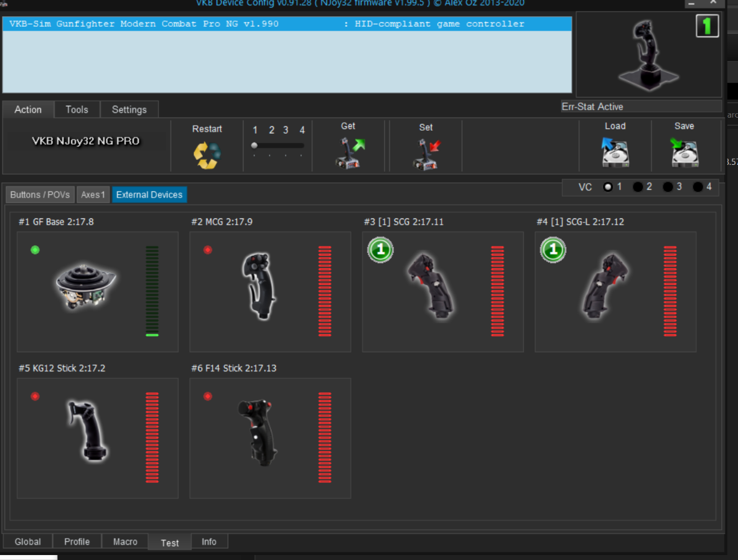Switch to Axes1 tab

tap(93, 194)
